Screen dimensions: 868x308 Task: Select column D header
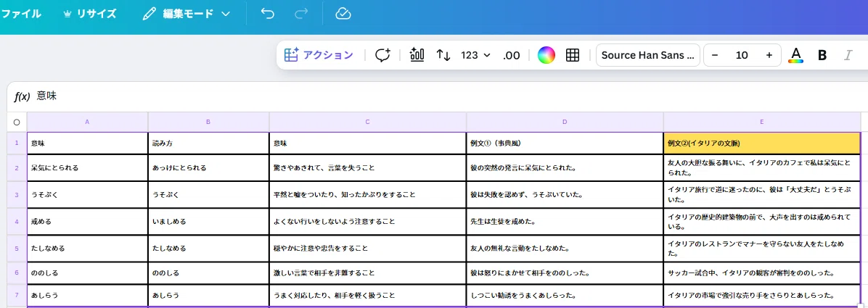(565, 122)
